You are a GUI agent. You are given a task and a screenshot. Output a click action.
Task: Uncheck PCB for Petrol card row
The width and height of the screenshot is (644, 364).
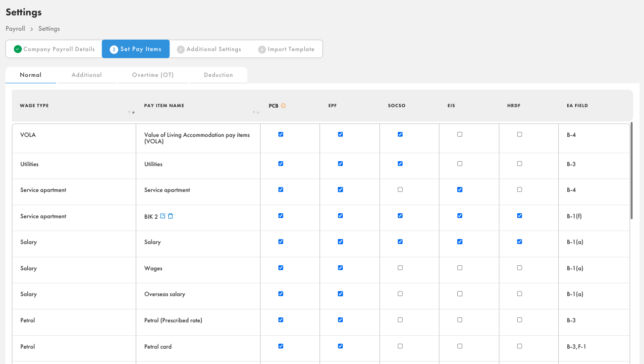(281, 346)
